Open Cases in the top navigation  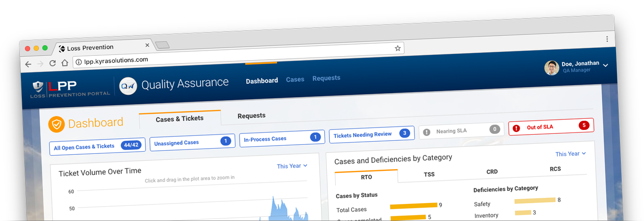point(295,79)
